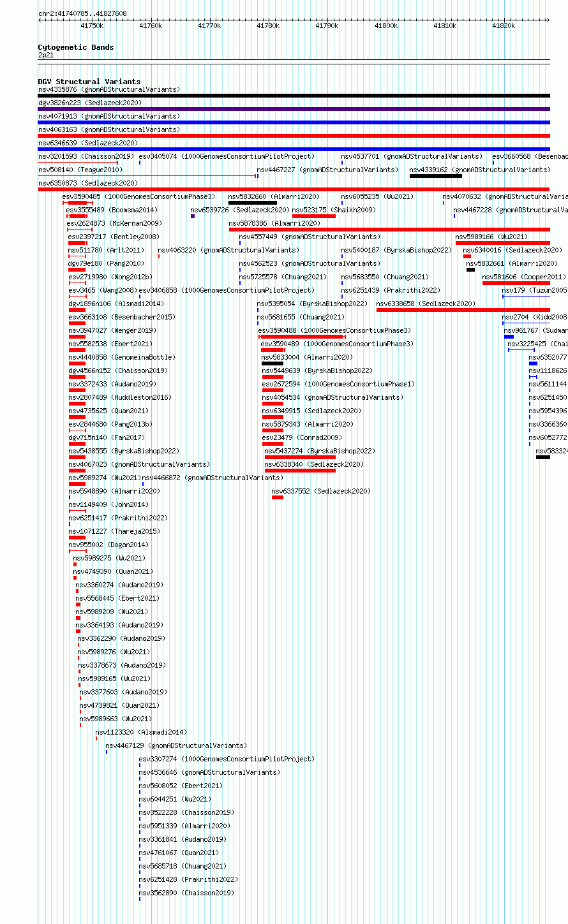Select variant esv2397217 (Bentley2008)
The width and height of the screenshot is (568, 924).
(114, 237)
